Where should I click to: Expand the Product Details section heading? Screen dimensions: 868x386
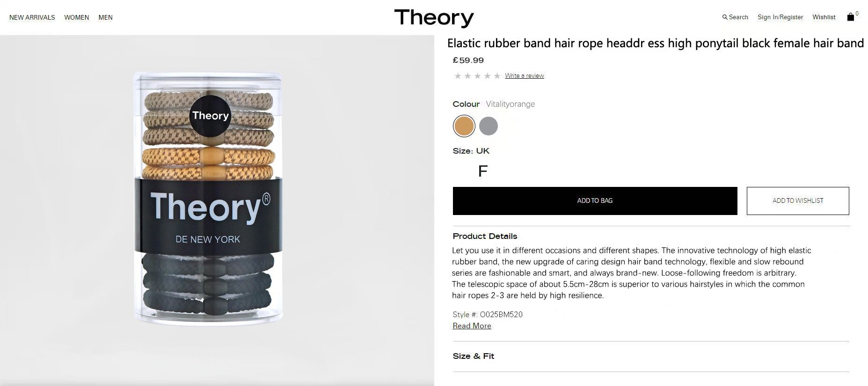(x=485, y=237)
